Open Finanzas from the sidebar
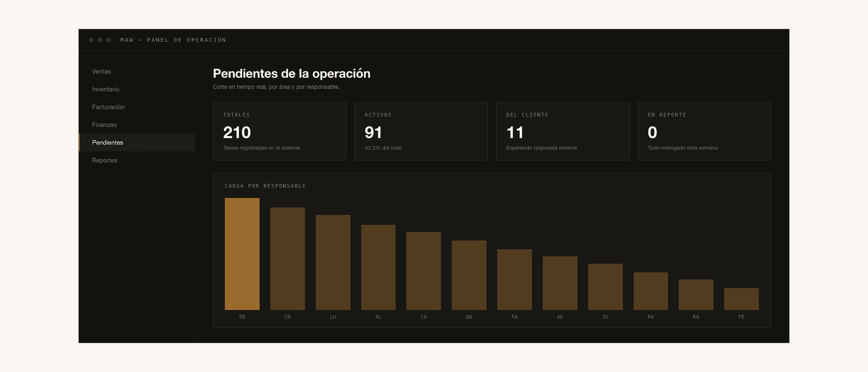This screenshot has width=868, height=372. pyautogui.click(x=136, y=125)
